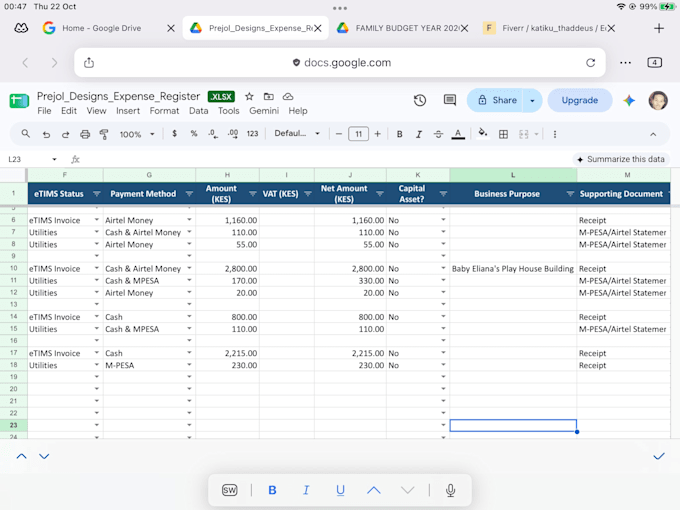Click the Share button
Image resolution: width=680 pixels, height=510 pixels.
[x=495, y=101]
